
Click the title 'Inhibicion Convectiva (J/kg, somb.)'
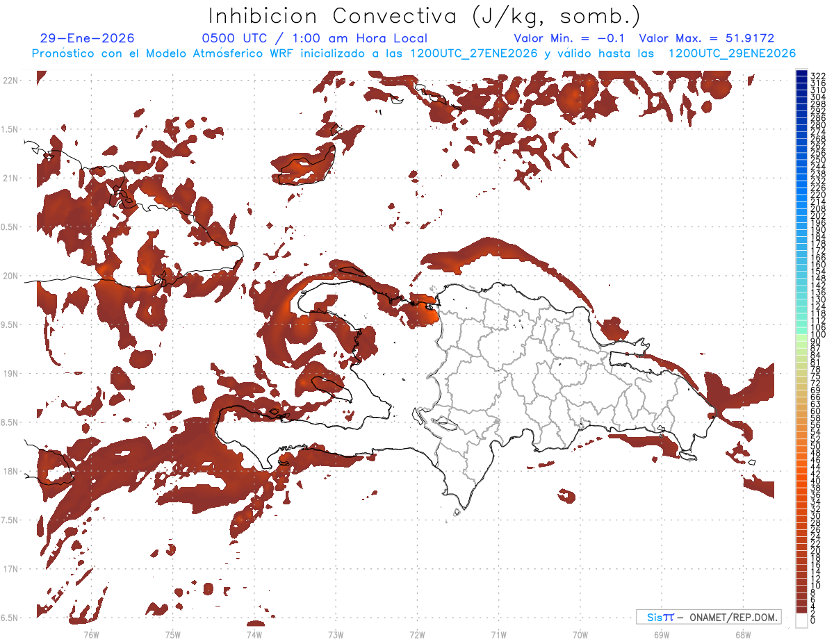pos(425,16)
